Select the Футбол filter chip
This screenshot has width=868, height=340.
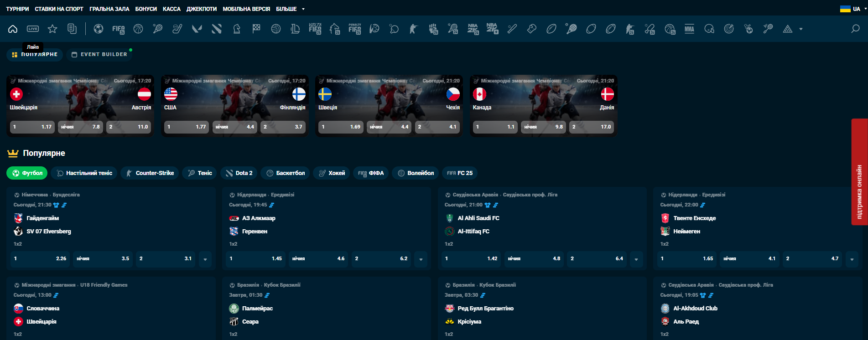(27, 173)
